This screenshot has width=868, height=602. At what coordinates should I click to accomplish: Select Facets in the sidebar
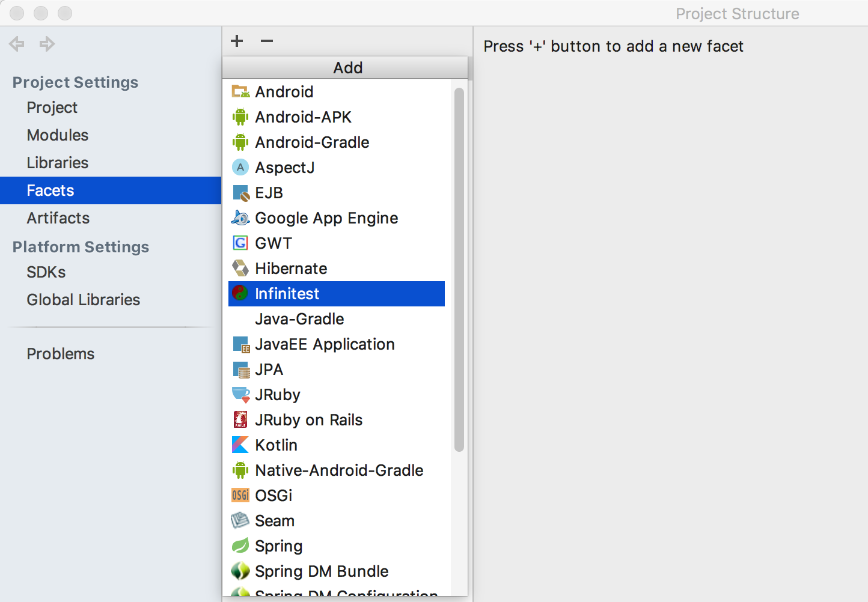(111, 190)
